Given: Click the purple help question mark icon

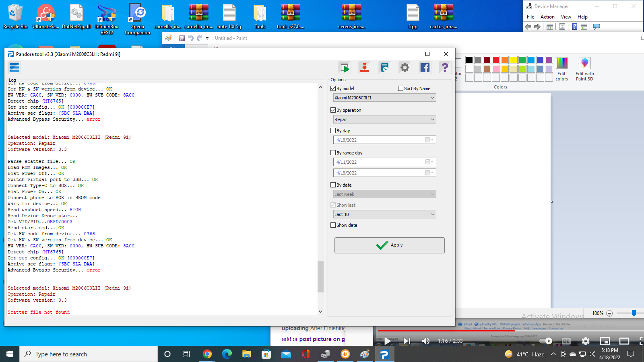Looking at the screenshot, I should [x=445, y=68].
